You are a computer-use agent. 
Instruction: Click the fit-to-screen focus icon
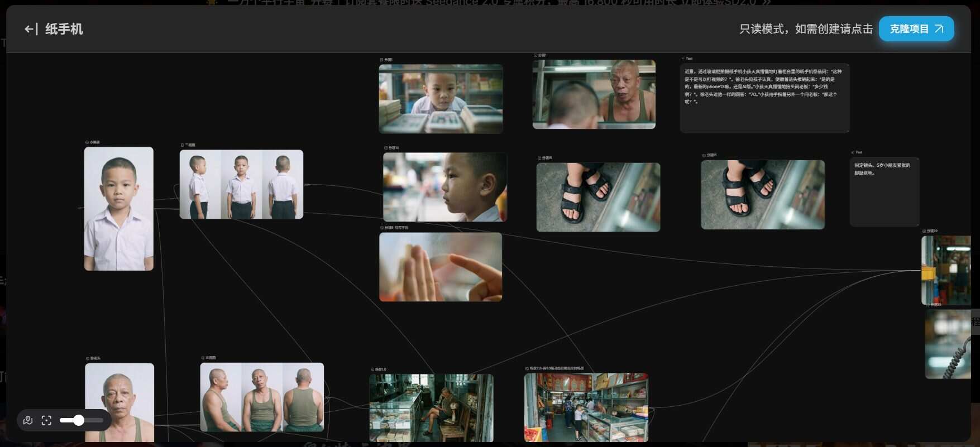tap(46, 420)
